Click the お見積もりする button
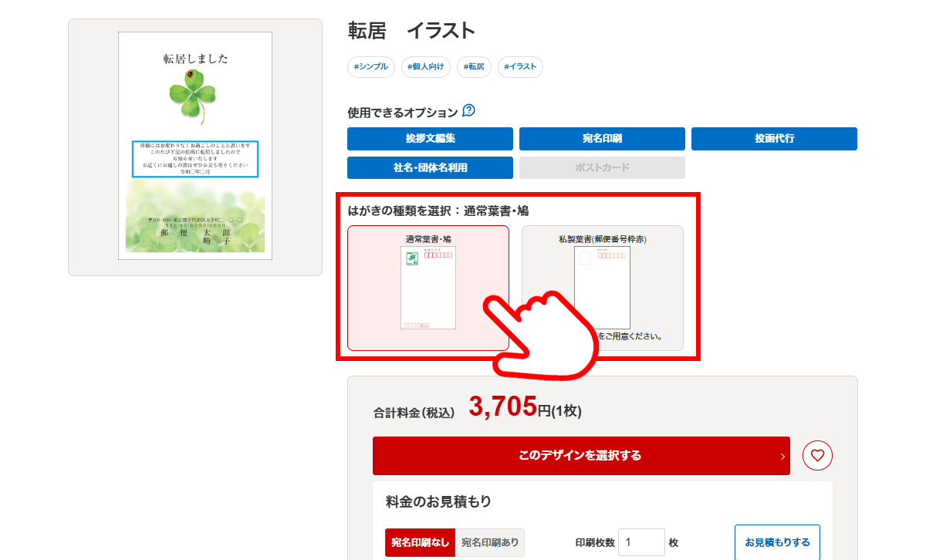The width and height of the screenshot is (926, 560). tap(777, 542)
